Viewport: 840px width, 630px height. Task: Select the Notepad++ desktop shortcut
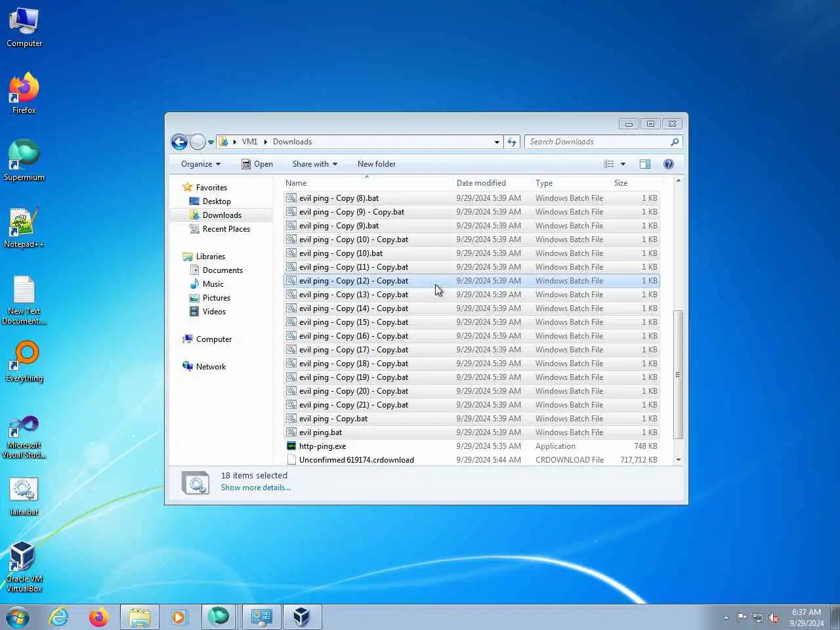[24, 228]
